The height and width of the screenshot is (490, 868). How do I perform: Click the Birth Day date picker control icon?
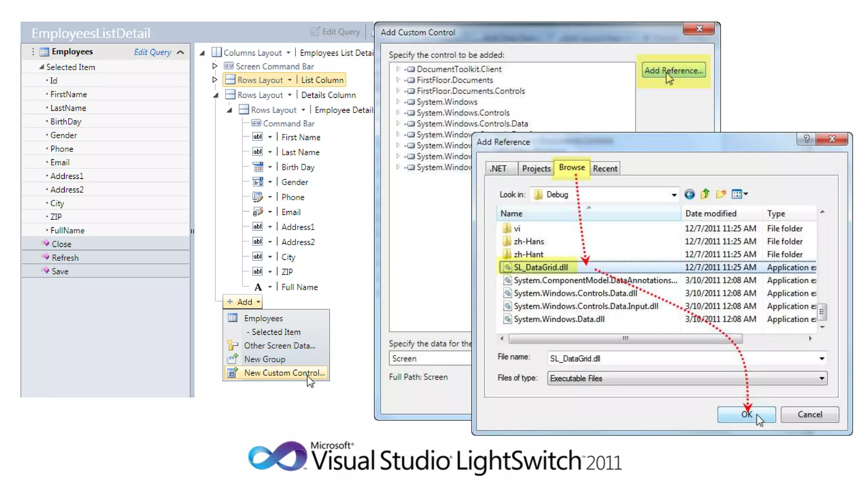coord(258,167)
